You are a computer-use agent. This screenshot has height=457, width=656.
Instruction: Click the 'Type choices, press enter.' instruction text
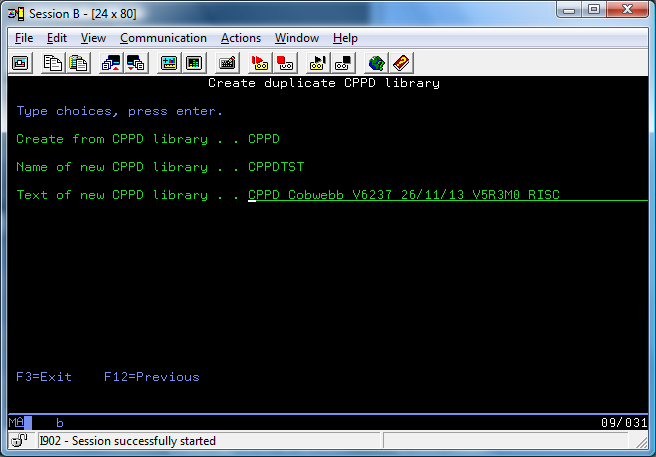click(x=120, y=111)
